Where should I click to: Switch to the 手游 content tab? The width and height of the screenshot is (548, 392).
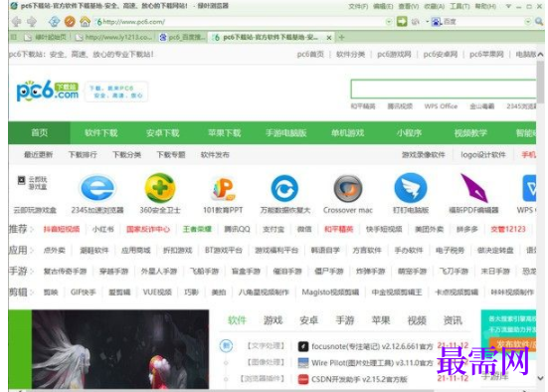point(345,320)
